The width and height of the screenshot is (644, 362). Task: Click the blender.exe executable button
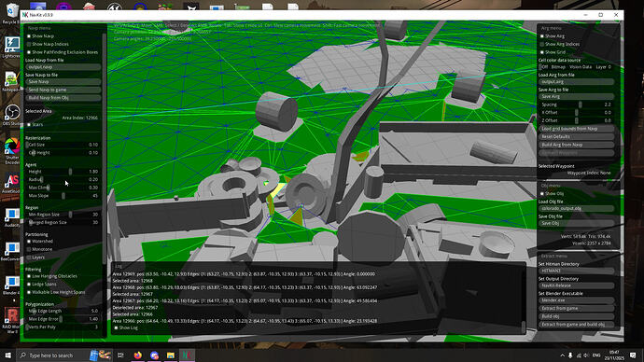point(576,300)
